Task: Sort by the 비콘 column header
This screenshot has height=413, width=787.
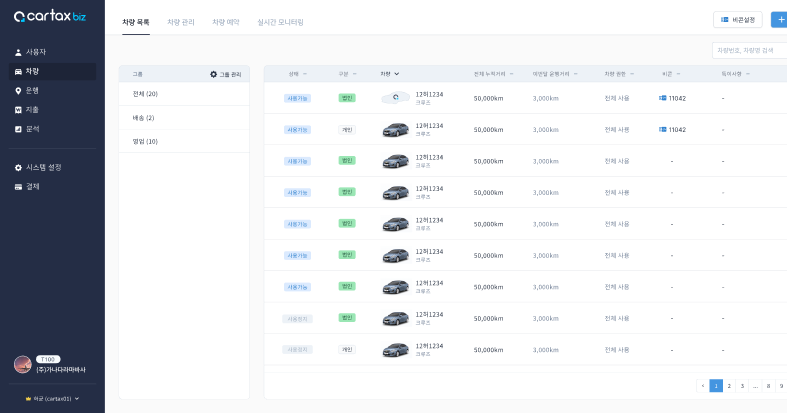Action: (671, 74)
